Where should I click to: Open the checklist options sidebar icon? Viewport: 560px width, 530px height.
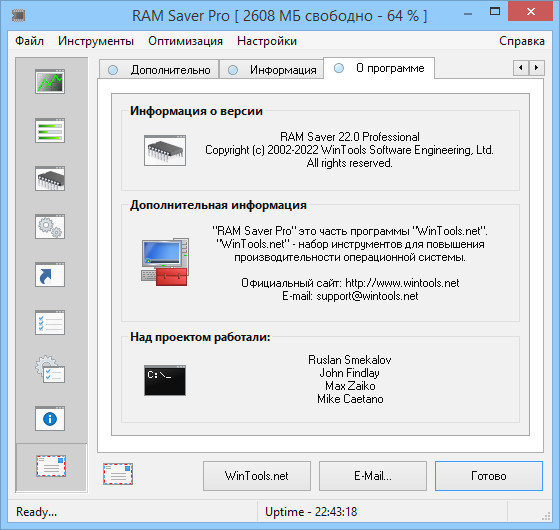[x=50, y=322]
